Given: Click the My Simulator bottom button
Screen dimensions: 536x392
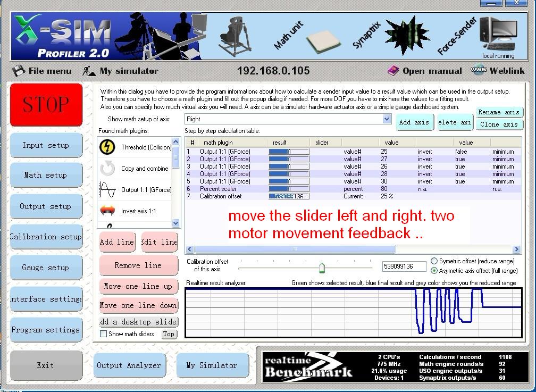Looking at the screenshot, I should click(x=212, y=365).
